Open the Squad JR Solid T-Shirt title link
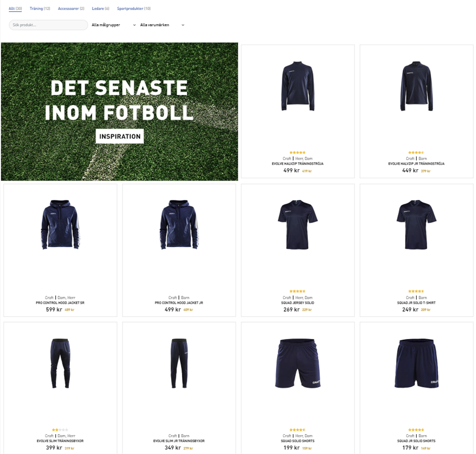476x454 pixels. [x=416, y=303]
